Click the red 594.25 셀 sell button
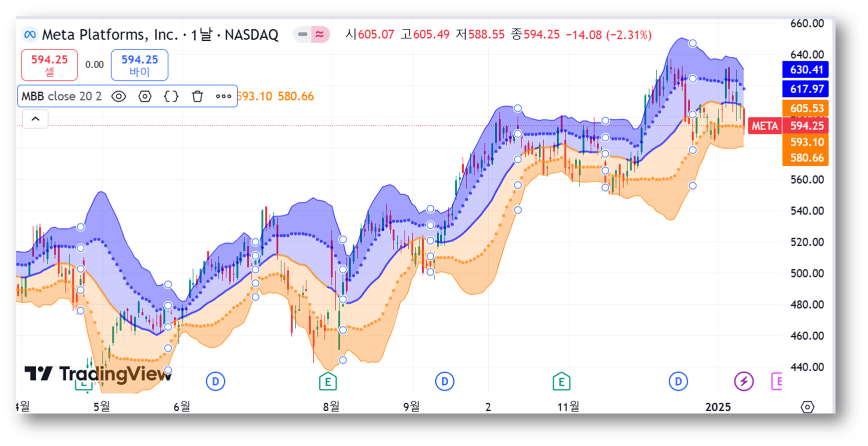The height and width of the screenshot is (446, 868). tap(49, 65)
